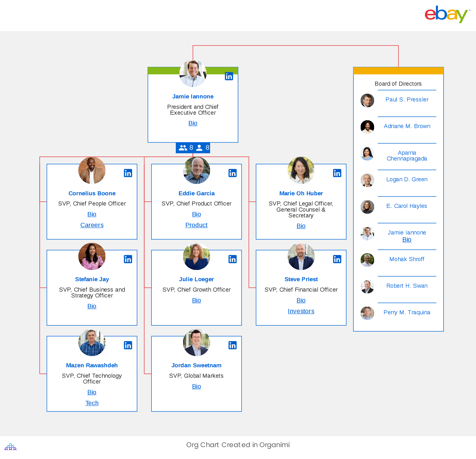
Task: Open Jamie Iannone's Bio link
Action: [193, 123]
